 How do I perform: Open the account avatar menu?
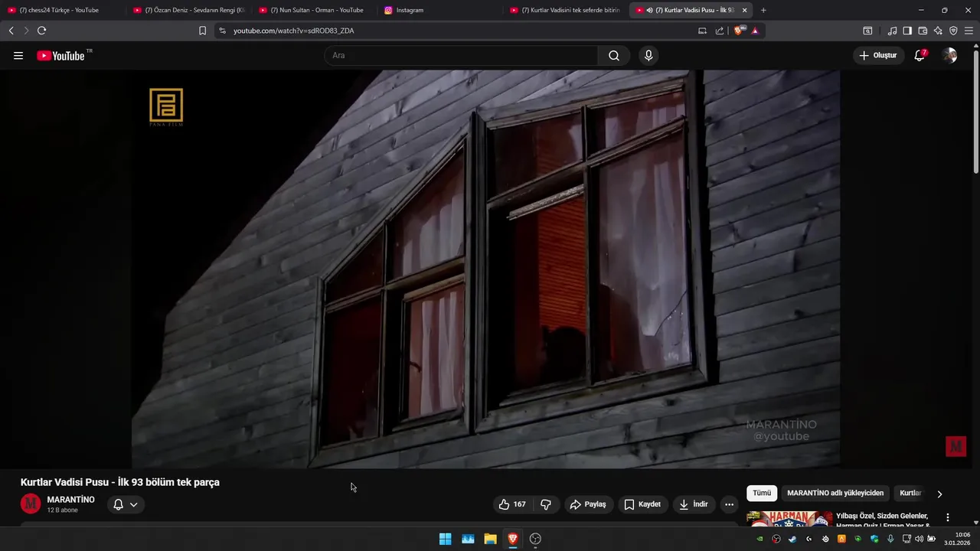click(x=949, y=55)
